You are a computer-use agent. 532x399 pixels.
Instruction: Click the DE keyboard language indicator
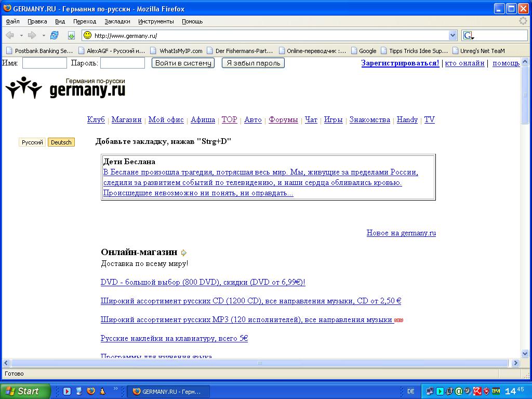[x=410, y=391]
